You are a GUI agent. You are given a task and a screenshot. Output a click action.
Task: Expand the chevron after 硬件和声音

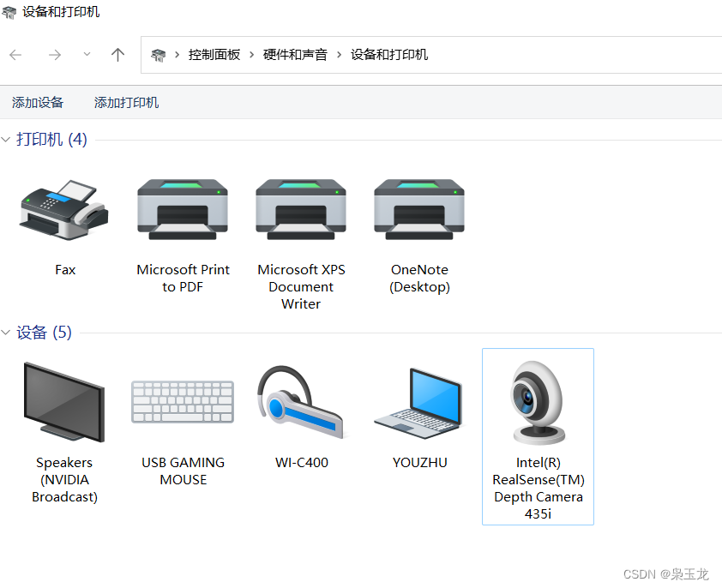coord(340,55)
